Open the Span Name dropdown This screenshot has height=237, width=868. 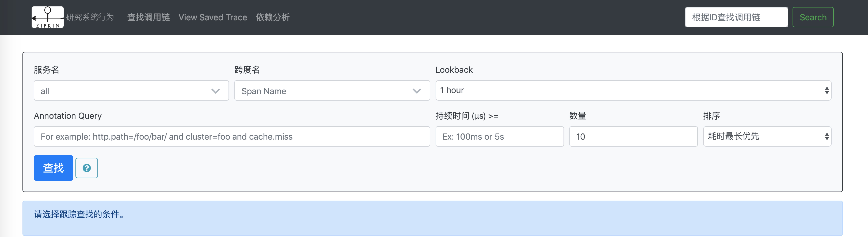(x=323, y=91)
